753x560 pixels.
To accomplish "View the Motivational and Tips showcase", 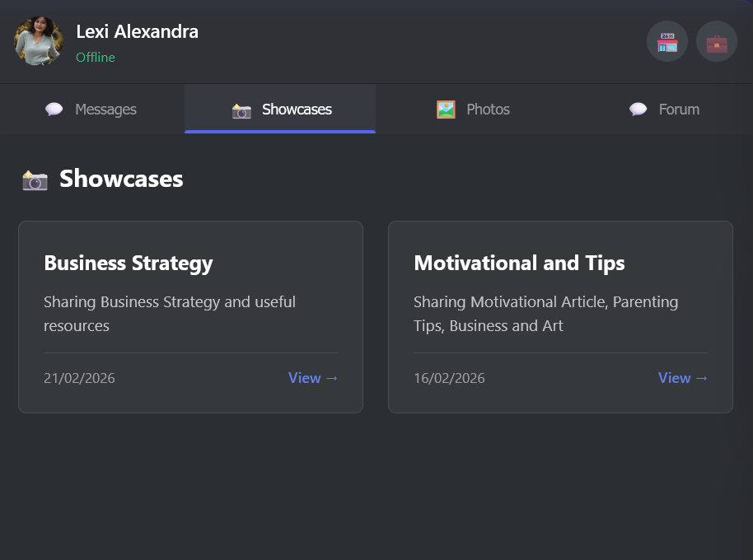I will coord(683,377).
